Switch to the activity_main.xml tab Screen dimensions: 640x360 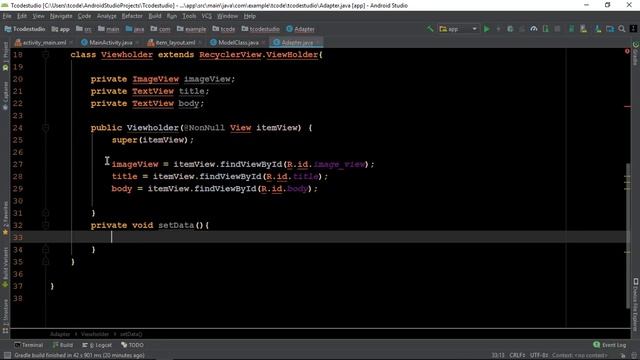43,42
